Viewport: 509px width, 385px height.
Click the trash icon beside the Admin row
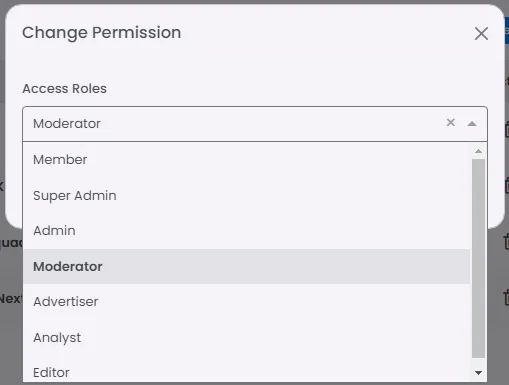[x=507, y=241]
